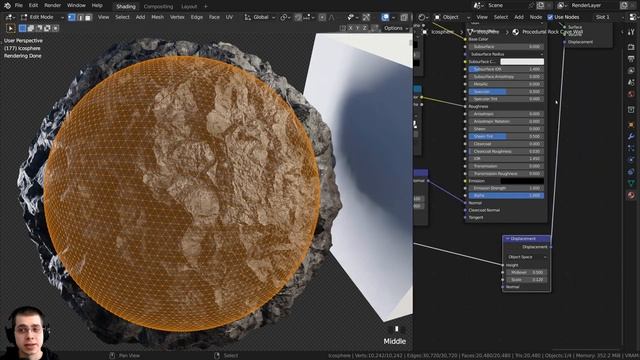640x360 pixels.
Task: Open the viewport Edge menu
Action: [196, 17]
